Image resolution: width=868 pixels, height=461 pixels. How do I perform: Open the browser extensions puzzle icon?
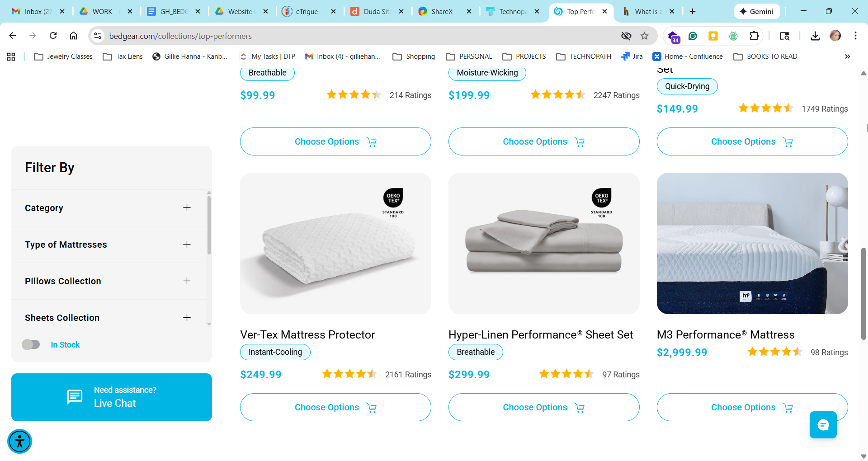754,36
